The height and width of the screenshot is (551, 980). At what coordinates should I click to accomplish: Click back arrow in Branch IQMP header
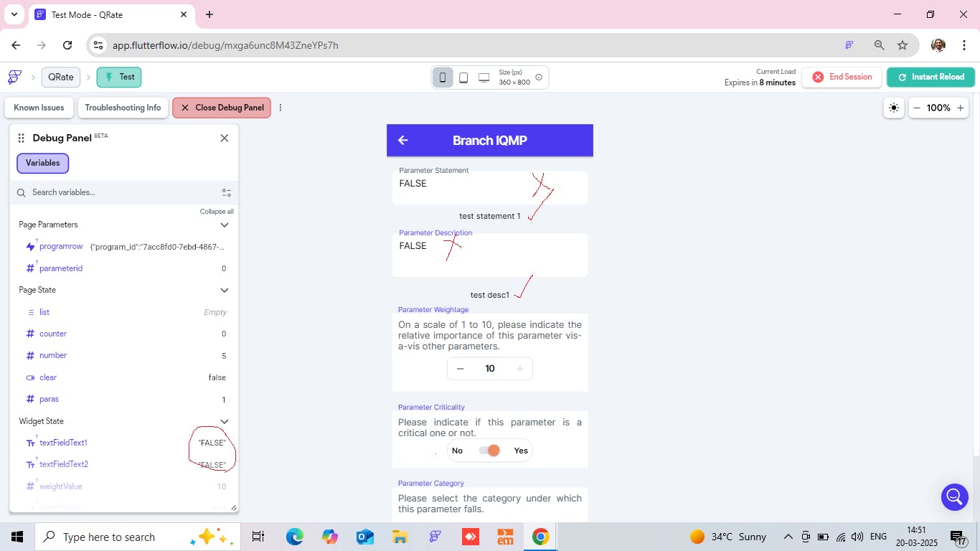coord(403,141)
